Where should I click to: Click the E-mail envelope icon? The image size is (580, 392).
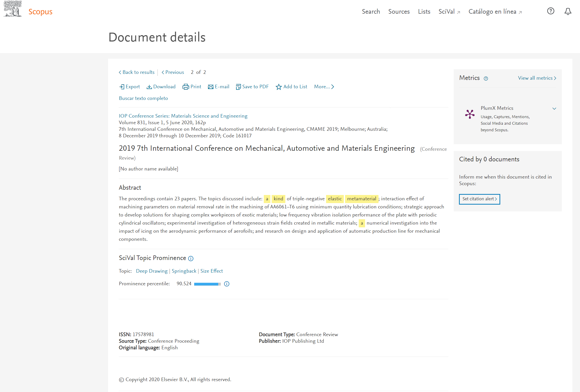(x=211, y=87)
